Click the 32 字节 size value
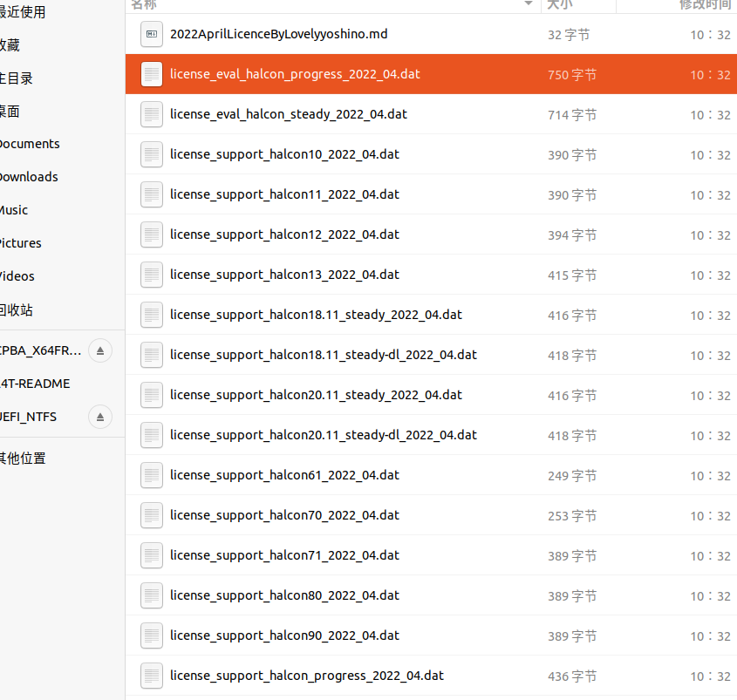 click(569, 35)
